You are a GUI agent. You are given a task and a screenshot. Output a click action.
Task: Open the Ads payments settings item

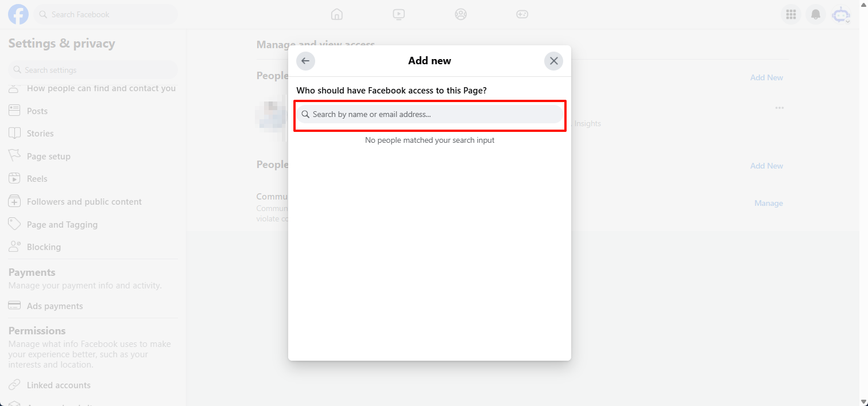pos(93,306)
